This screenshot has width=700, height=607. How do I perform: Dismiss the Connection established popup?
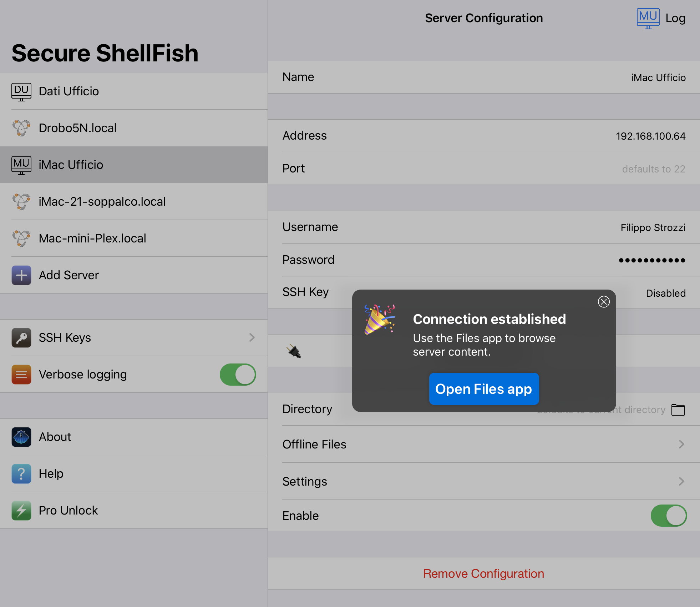(x=604, y=302)
